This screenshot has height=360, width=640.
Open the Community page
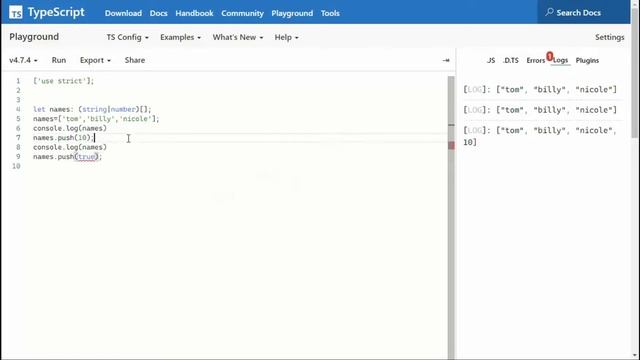tap(242, 13)
